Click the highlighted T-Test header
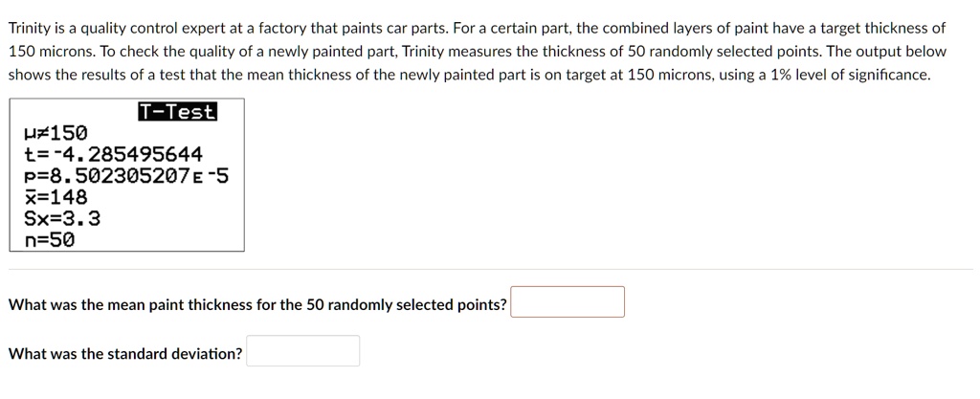This screenshot has height=399, width=980. click(177, 112)
